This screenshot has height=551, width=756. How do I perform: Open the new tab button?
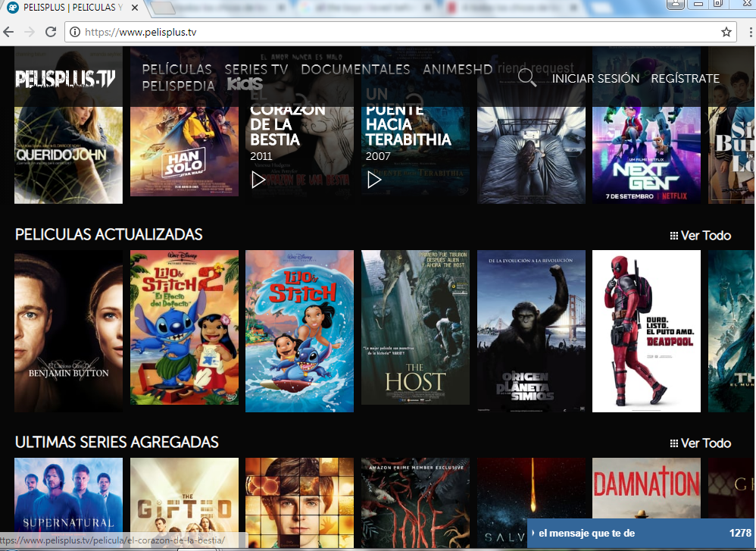pyautogui.click(x=162, y=8)
